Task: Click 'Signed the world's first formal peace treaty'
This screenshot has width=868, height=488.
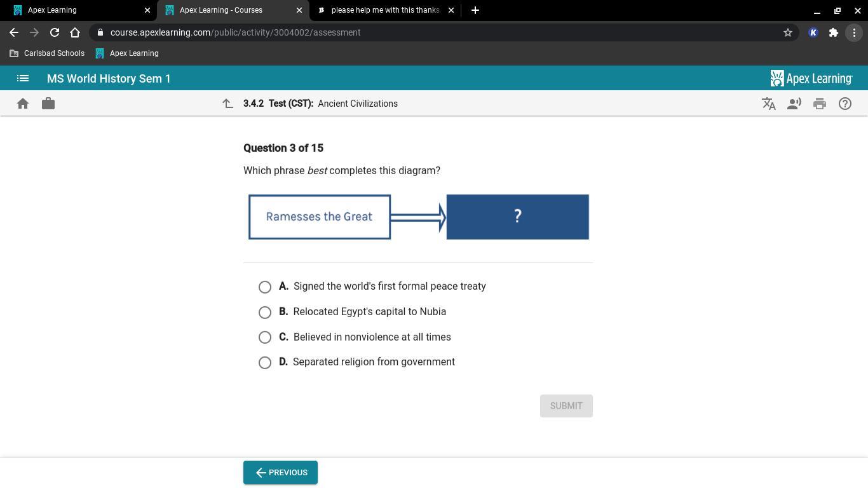Action: pos(390,287)
